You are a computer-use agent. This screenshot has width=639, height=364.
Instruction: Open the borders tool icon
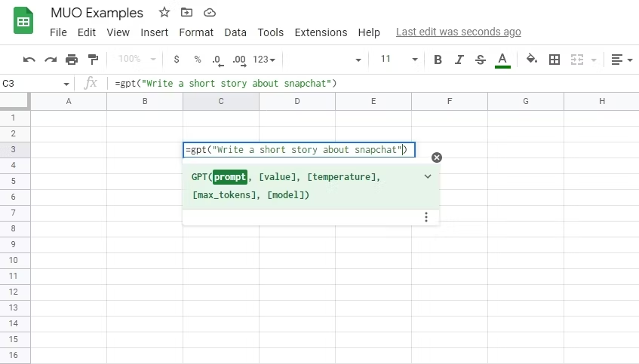[x=555, y=60]
